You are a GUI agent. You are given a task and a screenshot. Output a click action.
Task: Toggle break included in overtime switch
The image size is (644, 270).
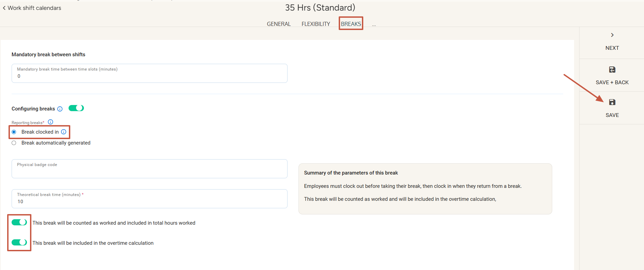point(19,242)
